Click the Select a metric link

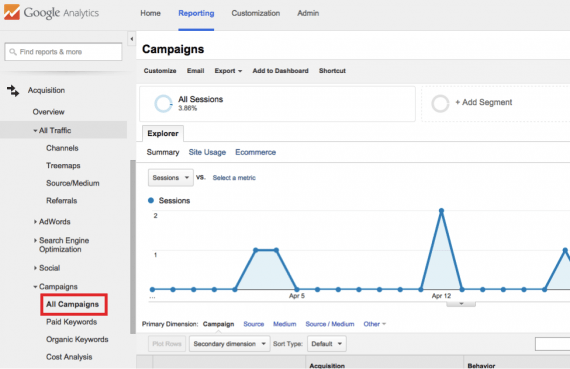234,178
